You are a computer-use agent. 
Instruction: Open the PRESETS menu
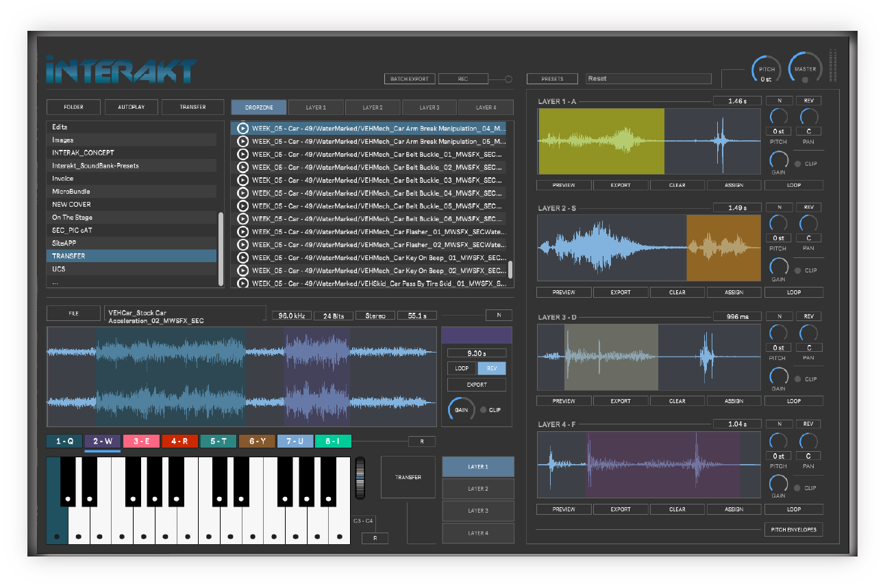[x=553, y=79]
